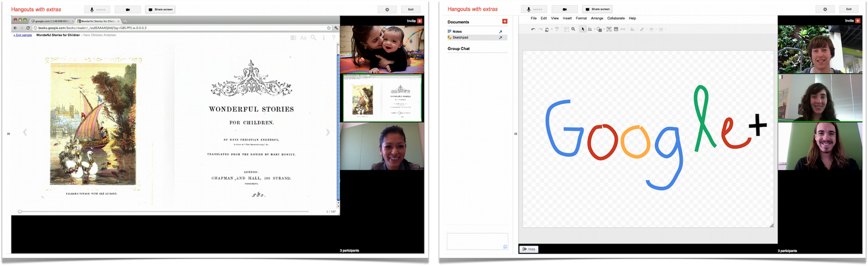
Task: Select the arrow cursor tool in Sketchpad toolbar
Action: 583,29
